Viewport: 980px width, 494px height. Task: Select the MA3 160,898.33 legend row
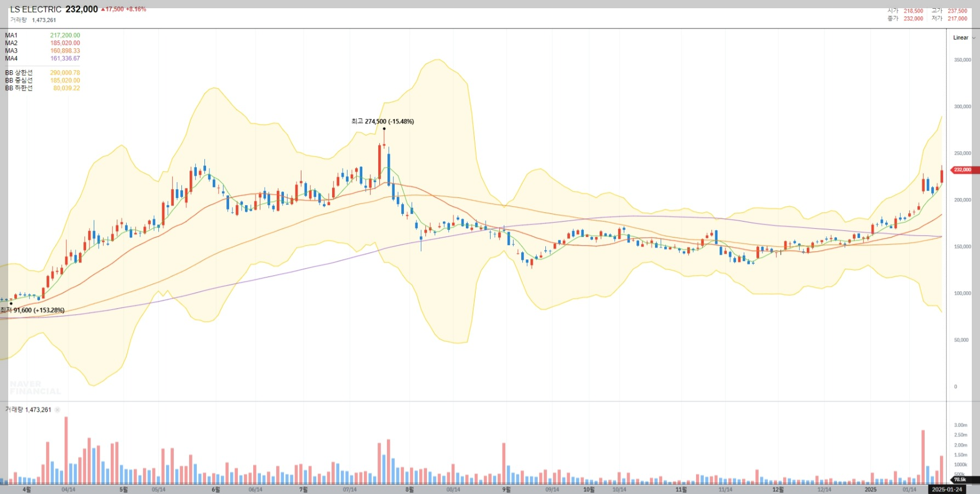coord(42,50)
